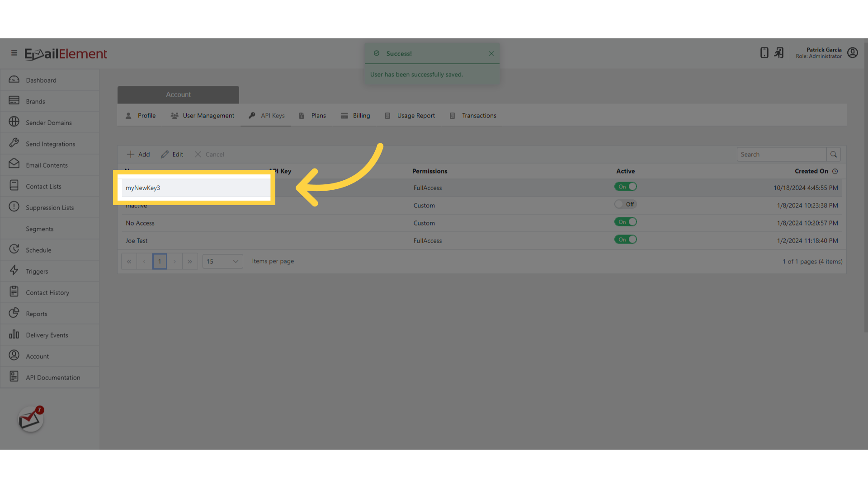
Task: Click the Cancel button
Action: tap(209, 155)
